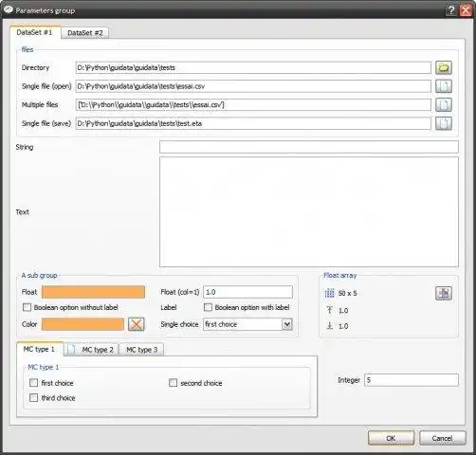Click the Multiple files browse icon
Screen dimensions: 476x455
tap(444, 105)
